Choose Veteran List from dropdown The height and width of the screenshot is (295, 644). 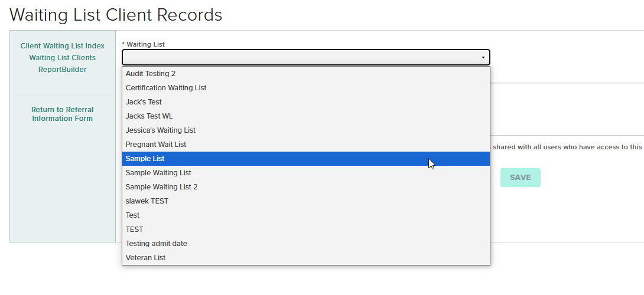(x=145, y=258)
